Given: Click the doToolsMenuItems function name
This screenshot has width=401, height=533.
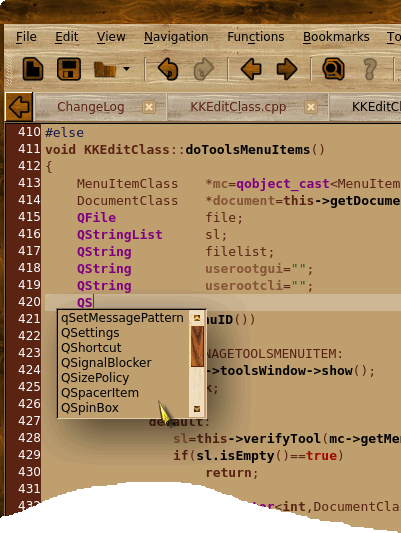Looking at the screenshot, I should [248, 150].
